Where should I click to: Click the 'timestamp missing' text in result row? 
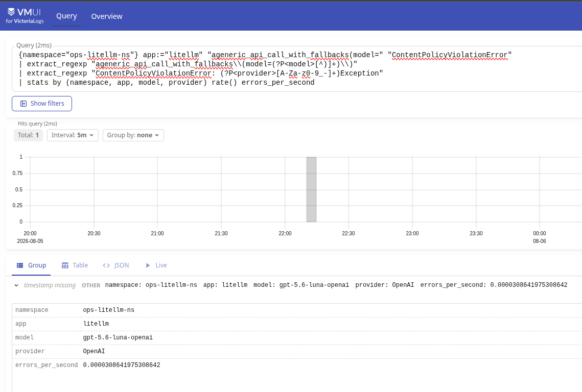(50, 285)
